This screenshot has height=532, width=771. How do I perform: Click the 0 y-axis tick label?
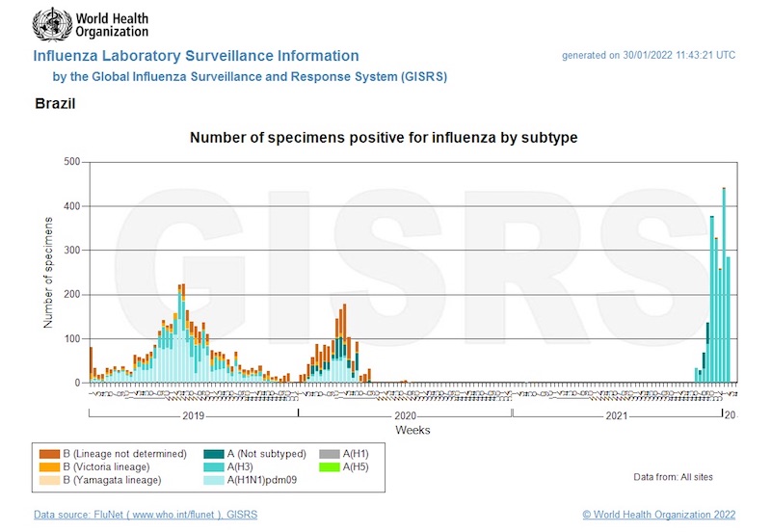point(77,383)
